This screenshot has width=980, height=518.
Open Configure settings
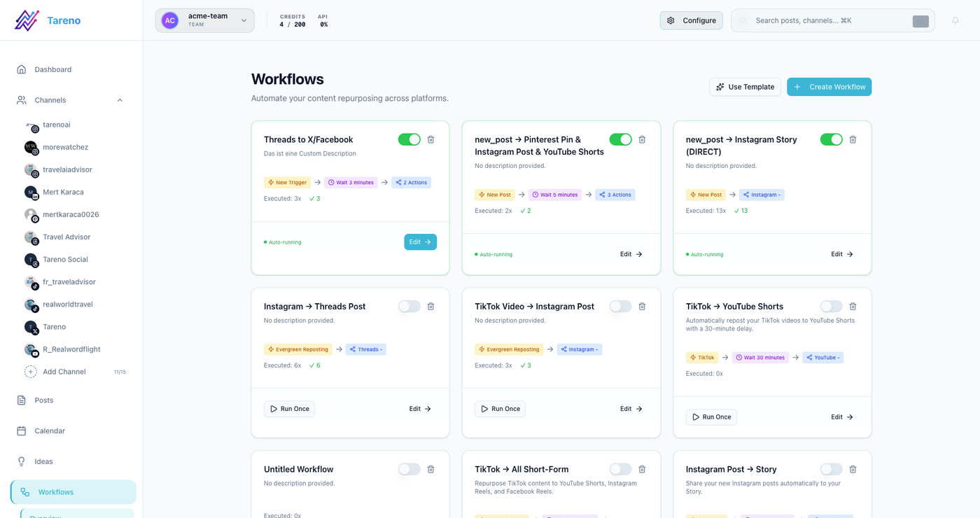point(691,20)
